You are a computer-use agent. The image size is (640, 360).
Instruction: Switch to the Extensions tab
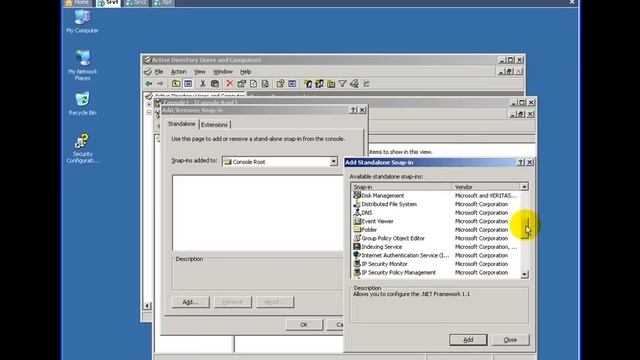point(214,124)
